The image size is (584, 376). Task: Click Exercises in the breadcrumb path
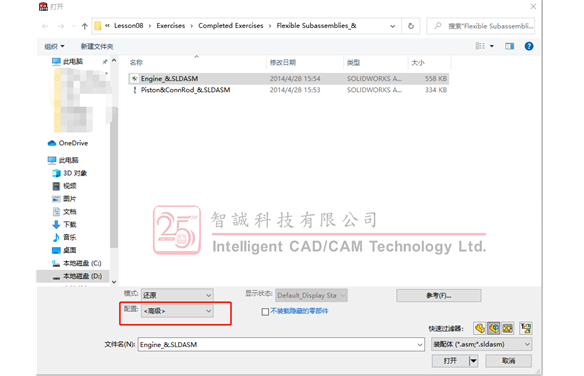171,26
